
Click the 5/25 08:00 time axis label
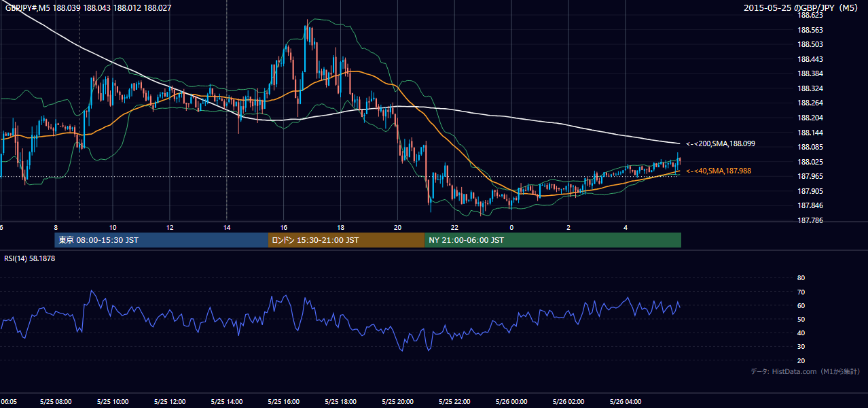(56, 402)
